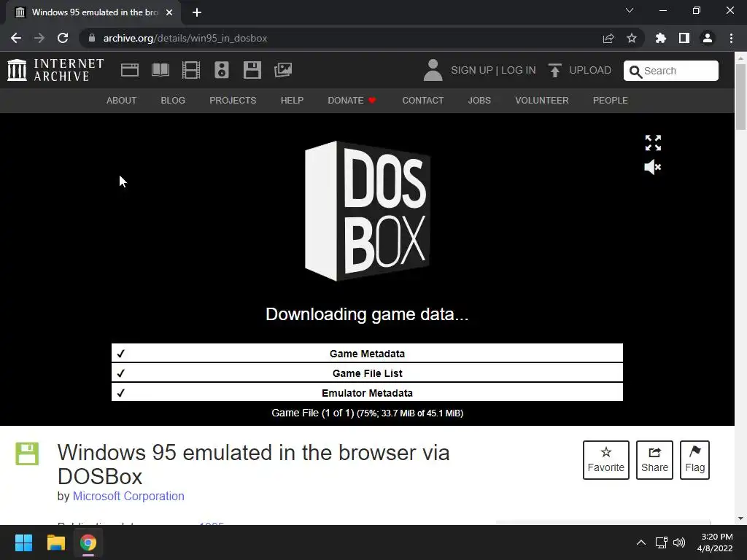Image resolution: width=747 pixels, height=560 pixels.
Task: Open the PROJECTS menu item
Action: coord(233,101)
